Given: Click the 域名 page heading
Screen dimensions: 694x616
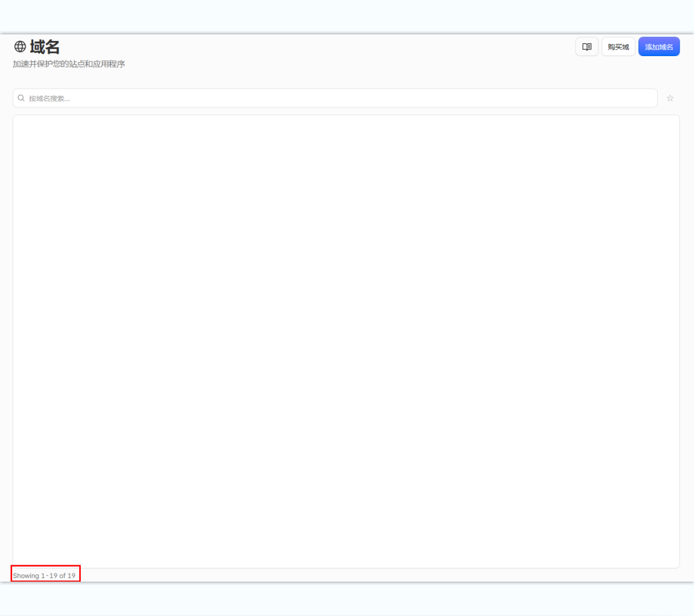Looking at the screenshot, I should click(45, 47).
